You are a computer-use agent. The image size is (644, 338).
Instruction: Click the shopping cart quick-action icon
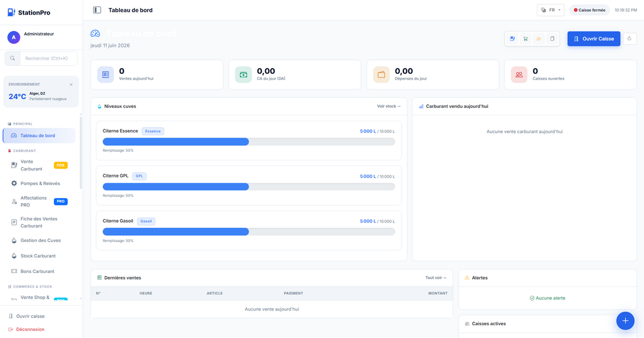(525, 39)
